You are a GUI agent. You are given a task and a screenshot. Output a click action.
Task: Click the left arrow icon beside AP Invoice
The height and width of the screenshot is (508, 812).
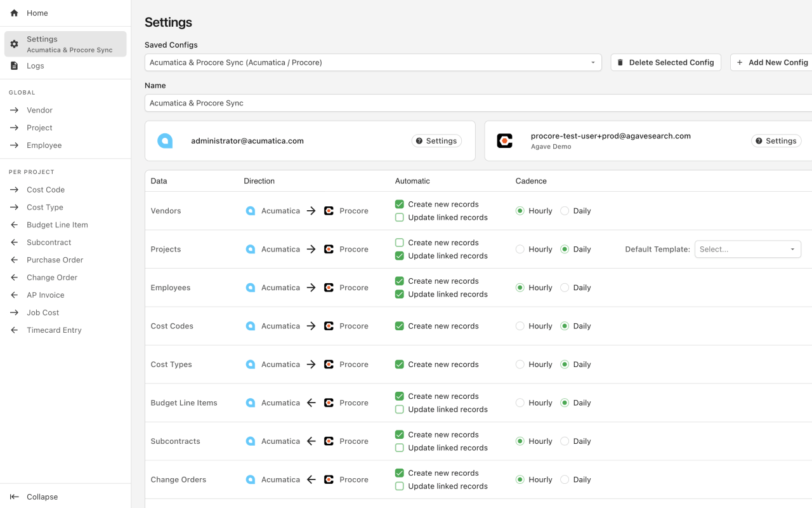tap(14, 295)
